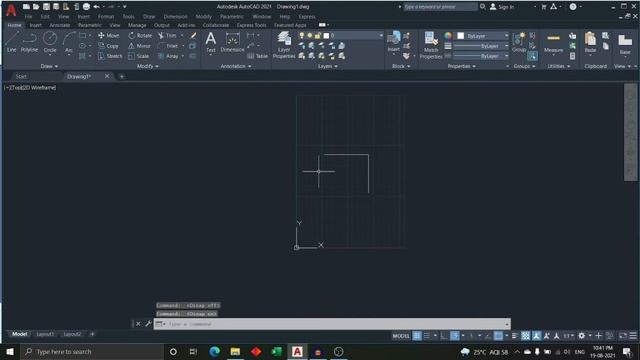Toggle polar tracking in status bar

[x=455, y=336]
